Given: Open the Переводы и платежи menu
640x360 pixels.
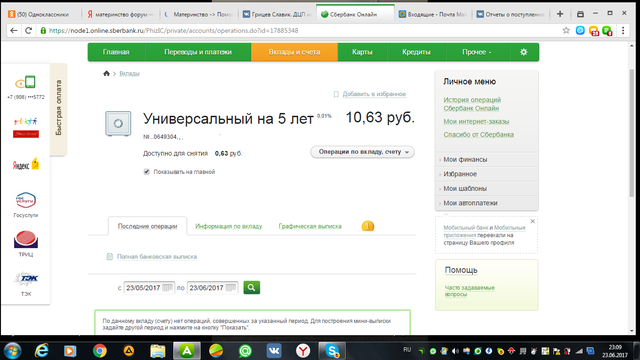Looking at the screenshot, I should (198, 52).
